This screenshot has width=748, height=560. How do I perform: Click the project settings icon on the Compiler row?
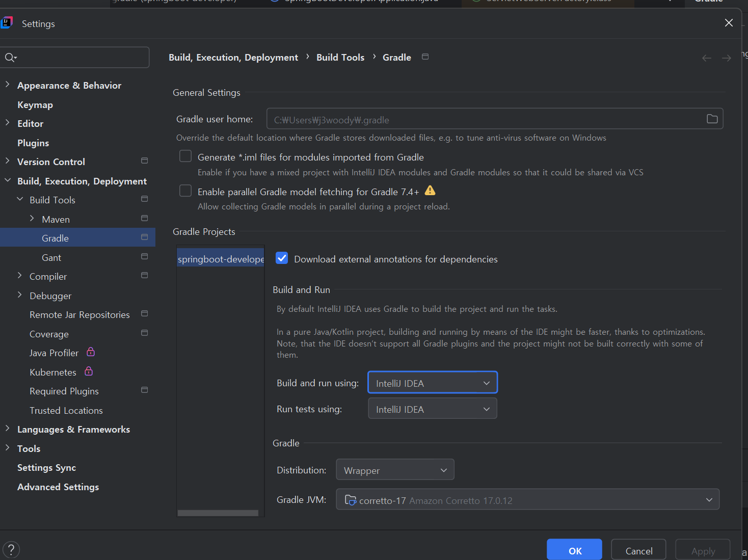145,275
